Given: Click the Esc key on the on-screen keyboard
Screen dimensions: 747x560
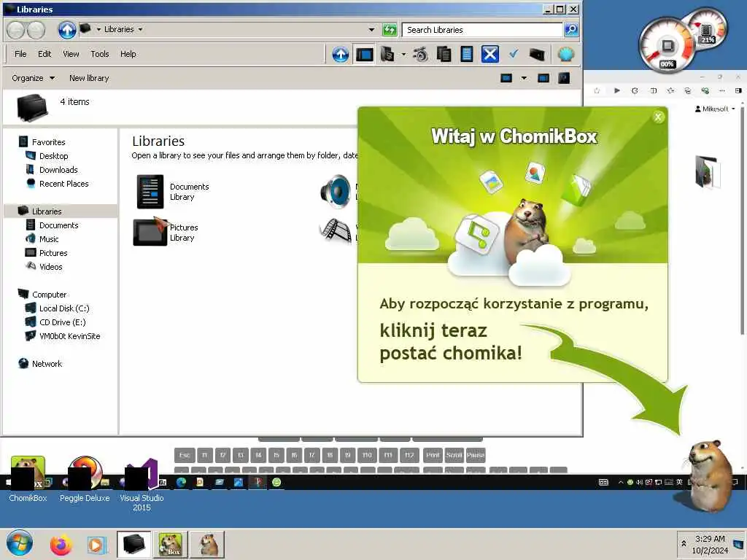Looking at the screenshot, I should [x=185, y=455].
